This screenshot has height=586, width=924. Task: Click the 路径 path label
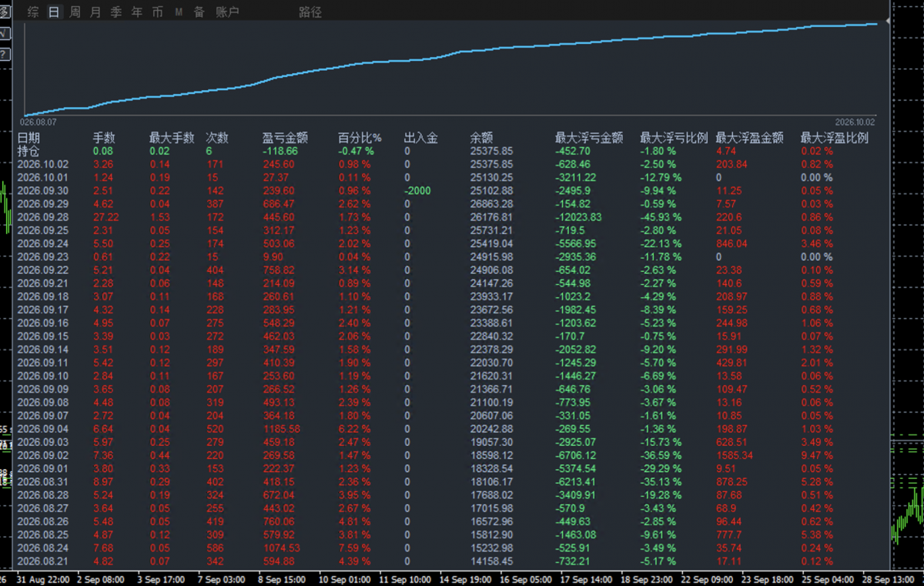tap(310, 12)
